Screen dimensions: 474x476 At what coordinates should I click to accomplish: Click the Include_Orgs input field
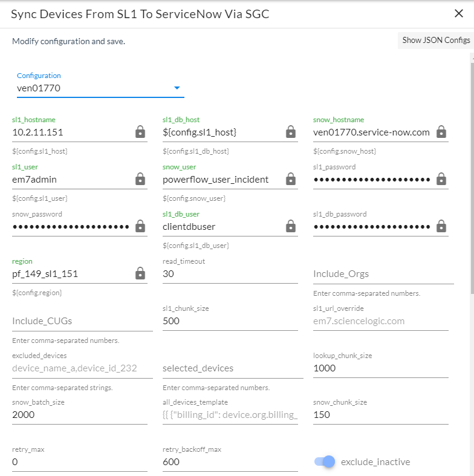pyautogui.click(x=383, y=274)
